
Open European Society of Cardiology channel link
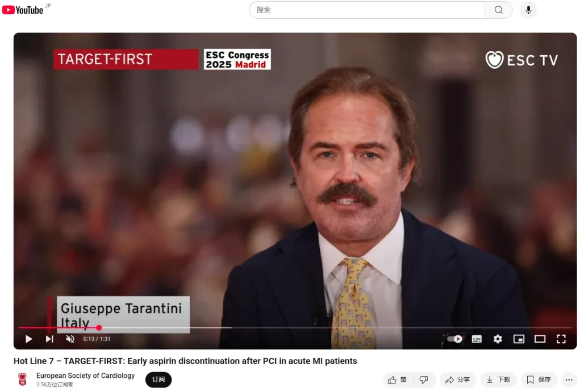pyautogui.click(x=85, y=376)
